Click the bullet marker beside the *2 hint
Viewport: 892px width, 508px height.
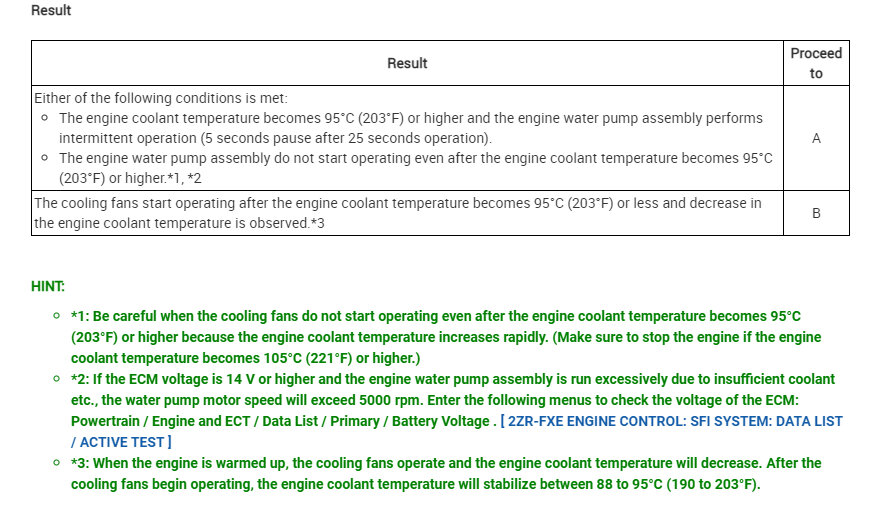pyautogui.click(x=56, y=380)
